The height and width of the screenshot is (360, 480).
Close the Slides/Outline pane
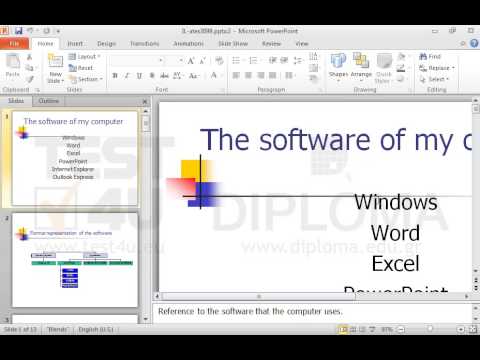click(145, 101)
